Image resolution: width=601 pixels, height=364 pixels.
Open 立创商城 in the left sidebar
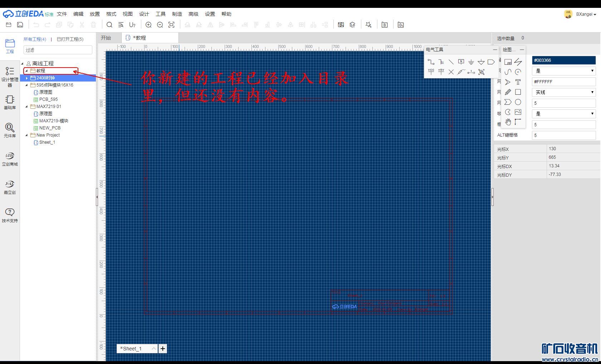pos(10,159)
